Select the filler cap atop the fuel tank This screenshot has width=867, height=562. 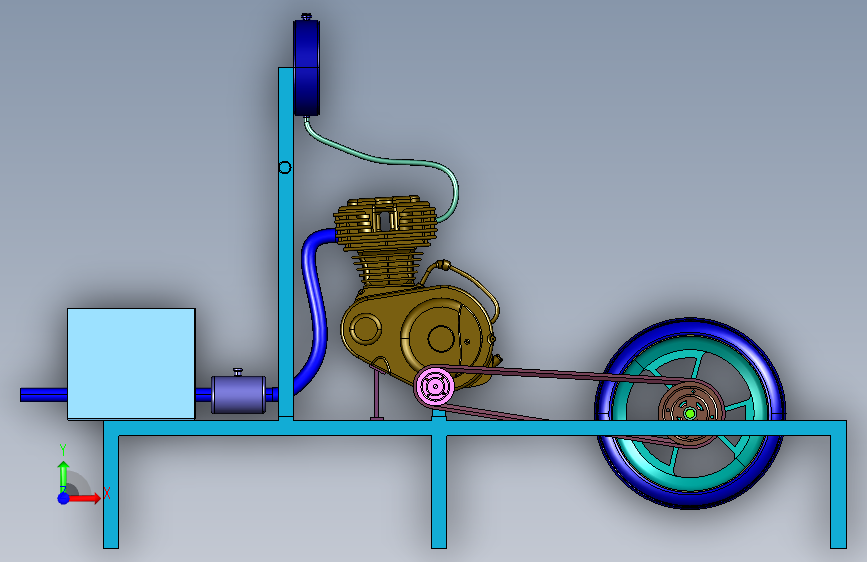click(306, 17)
